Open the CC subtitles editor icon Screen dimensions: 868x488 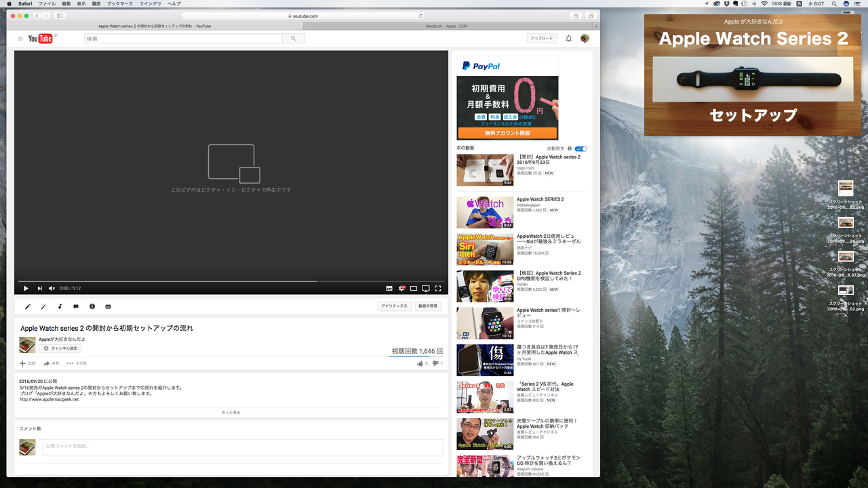pyautogui.click(x=108, y=306)
